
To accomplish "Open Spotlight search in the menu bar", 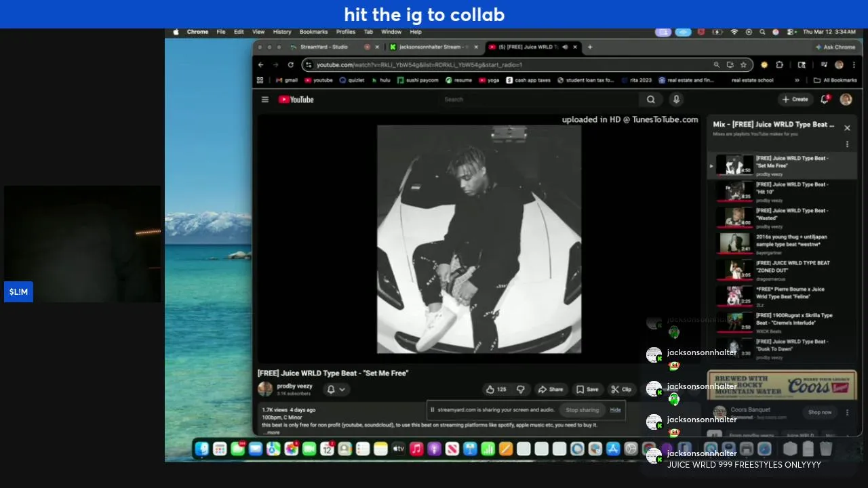I will tap(762, 32).
